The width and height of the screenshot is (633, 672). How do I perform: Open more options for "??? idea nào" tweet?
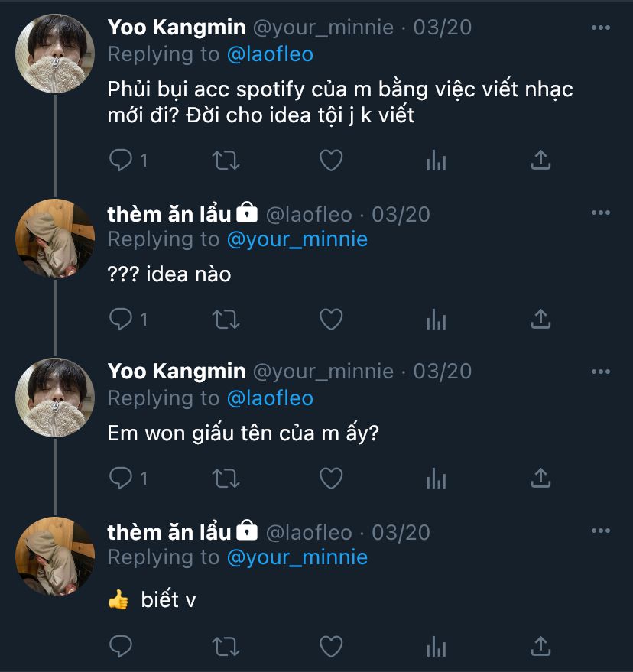tap(601, 214)
